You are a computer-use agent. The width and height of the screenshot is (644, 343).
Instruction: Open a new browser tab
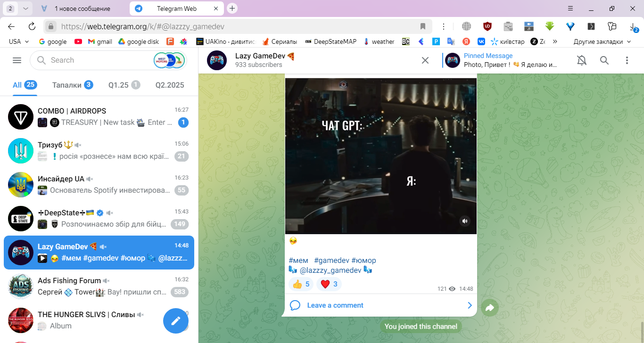point(232,8)
